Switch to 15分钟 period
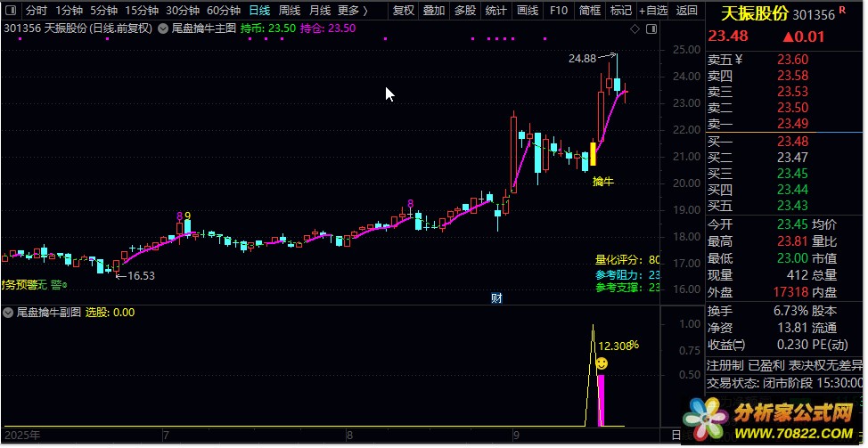Image resolution: width=868 pixels, height=448 pixels. pos(142,10)
